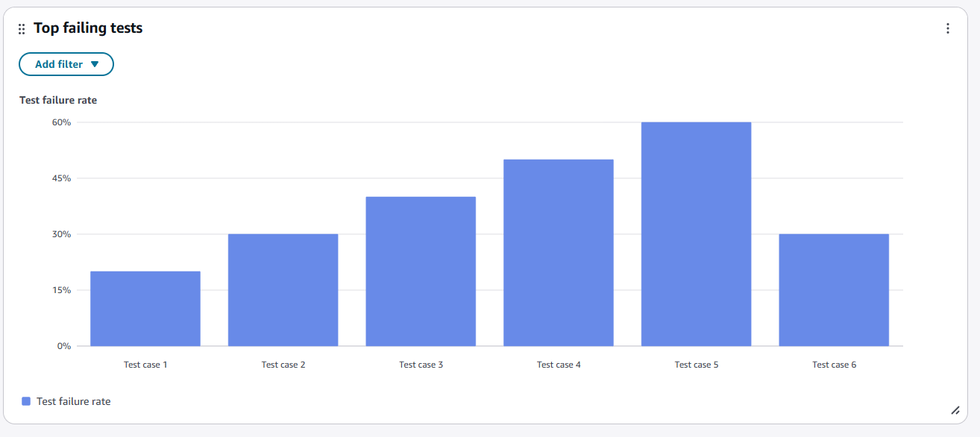Viewport: 980px width, 437px height.
Task: Select the Test case 4 bar
Action: (559, 252)
